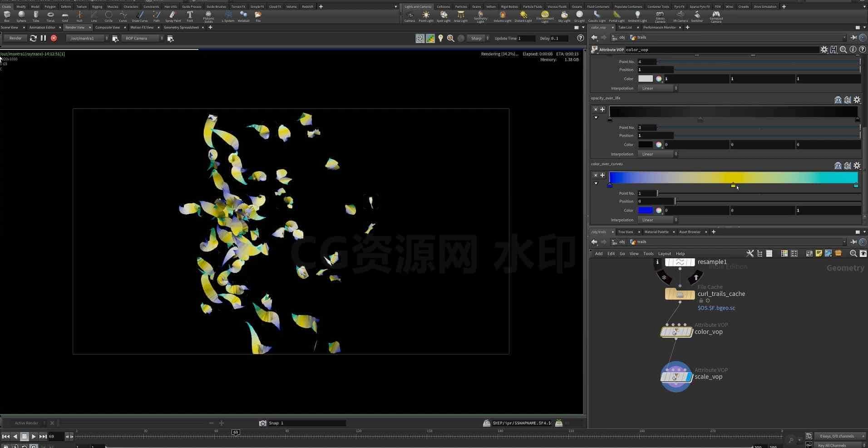Viewport: 868px width, 448px height.
Task: Toggle pin icon in the network pane path bar
Action: (853, 242)
